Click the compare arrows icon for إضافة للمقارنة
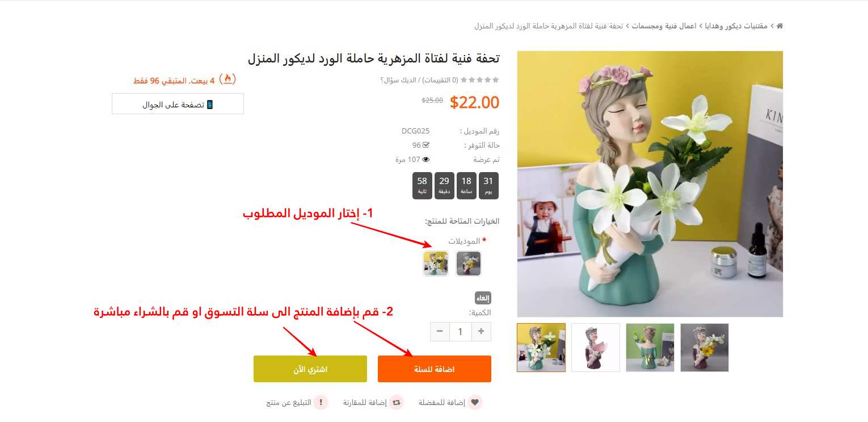868x422 pixels. coord(397,402)
